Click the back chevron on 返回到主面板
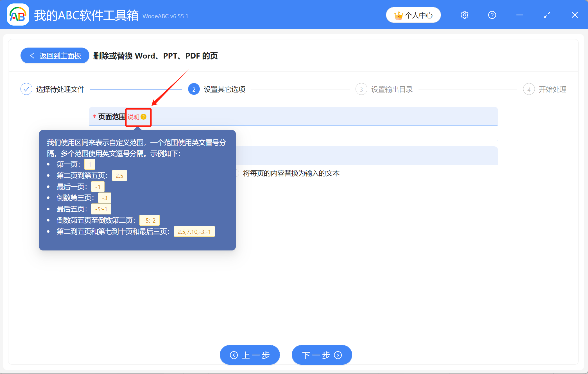 (x=32, y=55)
